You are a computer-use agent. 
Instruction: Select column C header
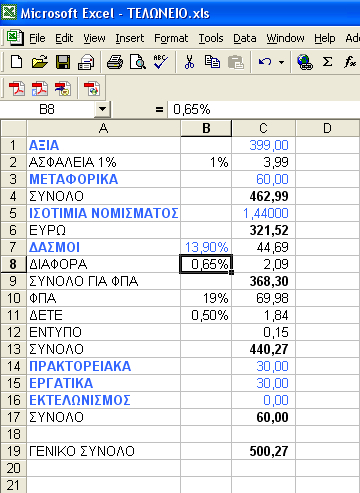click(263, 128)
